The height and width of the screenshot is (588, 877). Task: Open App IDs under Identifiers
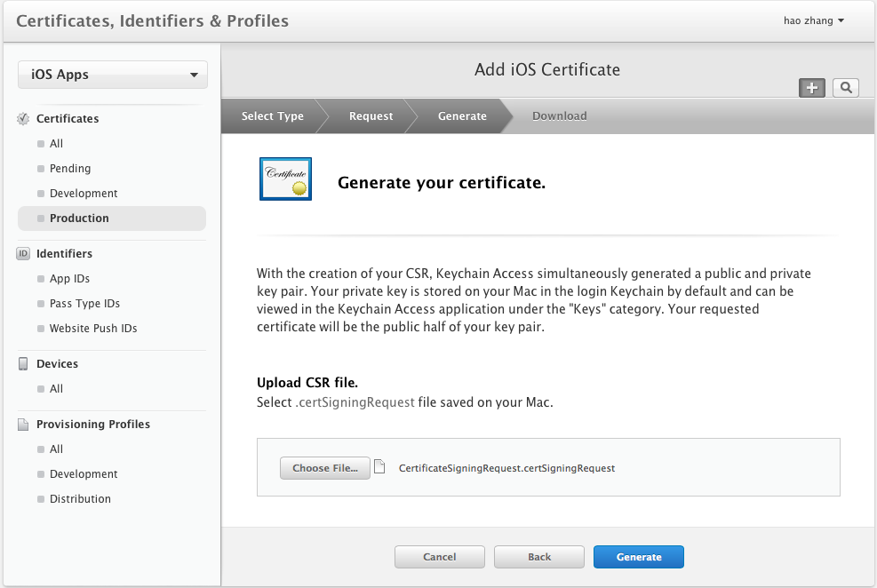[69, 279]
